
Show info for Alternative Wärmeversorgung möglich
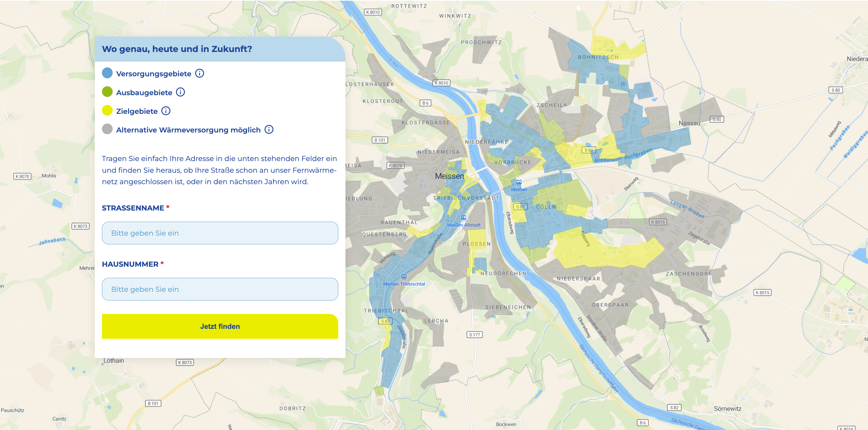tap(269, 130)
